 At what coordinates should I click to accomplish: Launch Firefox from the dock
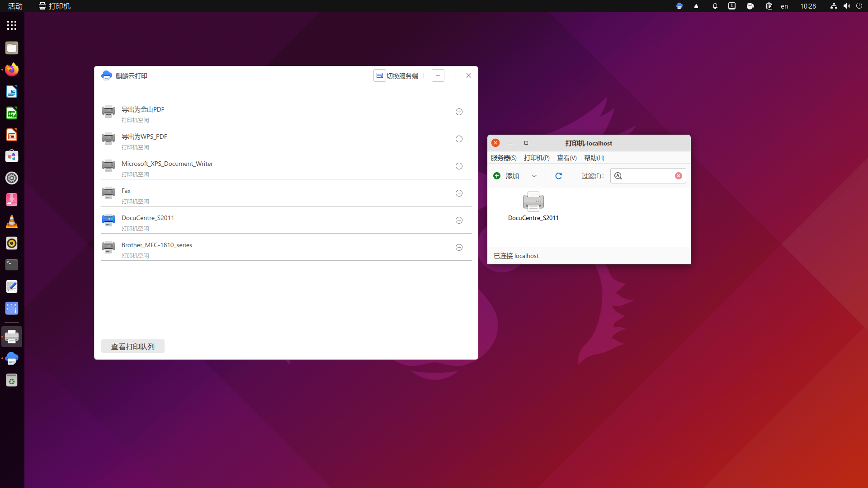point(12,70)
